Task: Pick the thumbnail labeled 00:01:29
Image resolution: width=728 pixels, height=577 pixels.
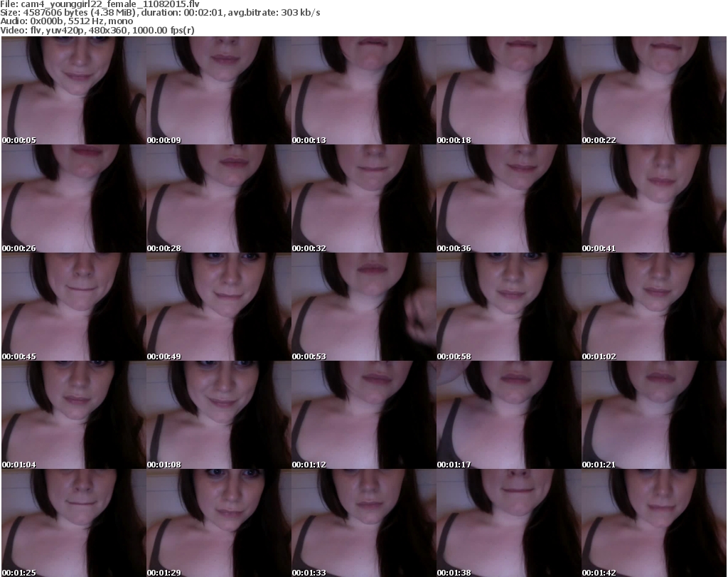Action: (x=219, y=523)
